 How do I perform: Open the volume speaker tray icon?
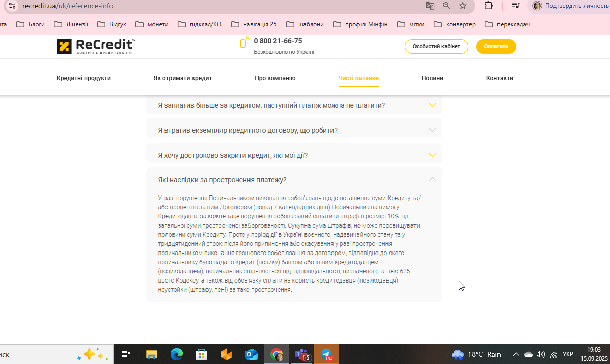pyautogui.click(x=540, y=354)
